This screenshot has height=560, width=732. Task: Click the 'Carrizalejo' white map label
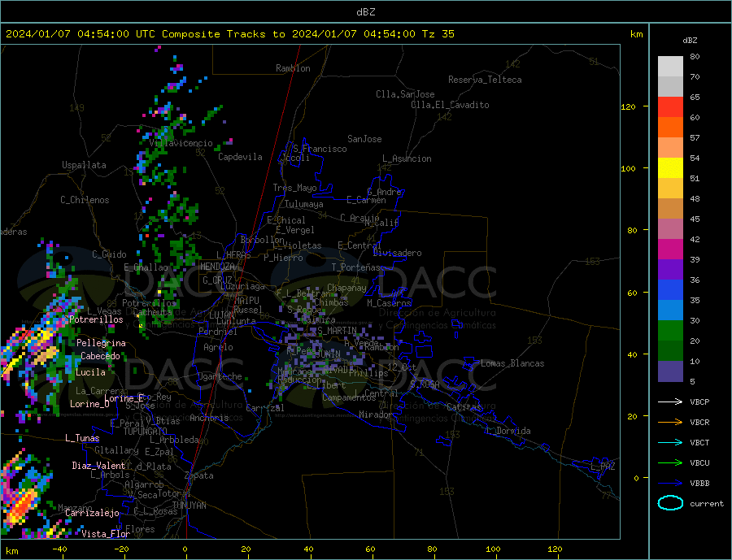click(93, 514)
